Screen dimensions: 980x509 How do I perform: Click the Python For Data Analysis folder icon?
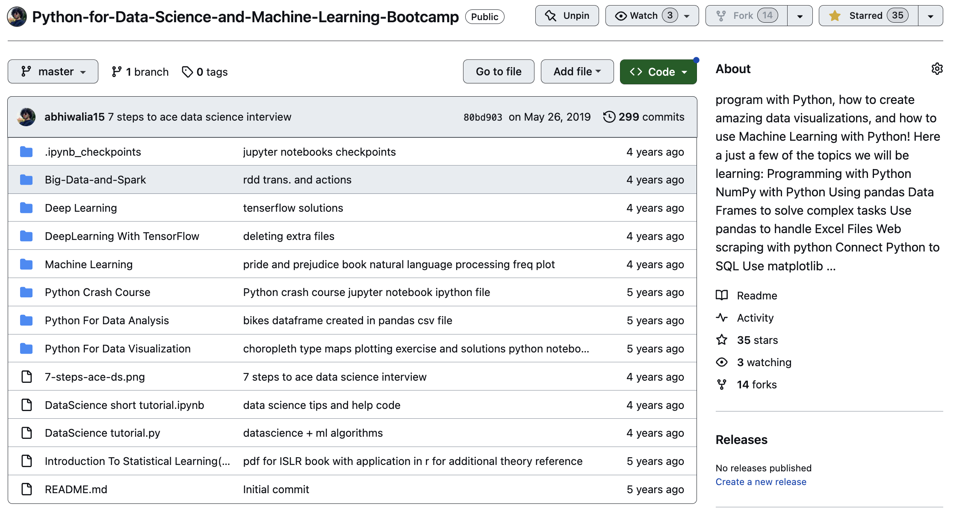click(x=27, y=320)
